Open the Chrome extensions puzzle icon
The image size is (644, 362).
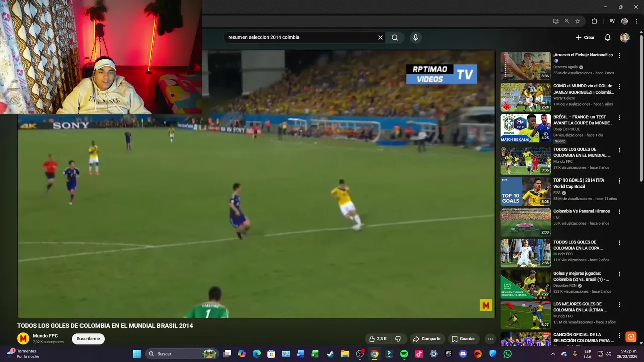[x=594, y=21]
